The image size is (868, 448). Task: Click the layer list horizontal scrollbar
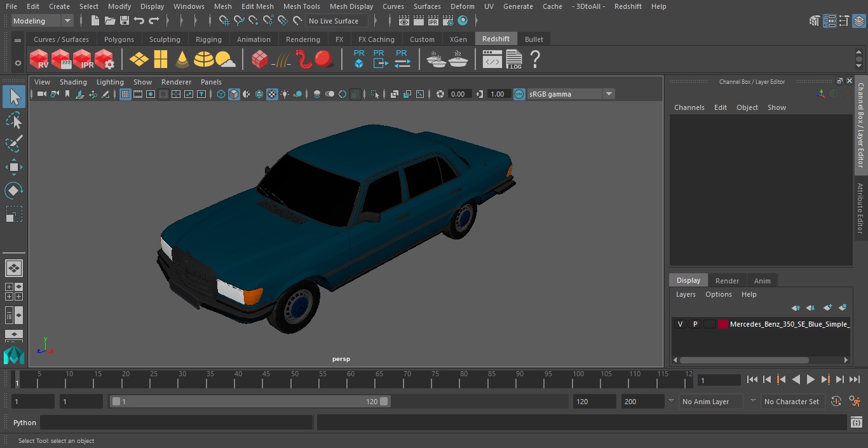click(x=744, y=360)
